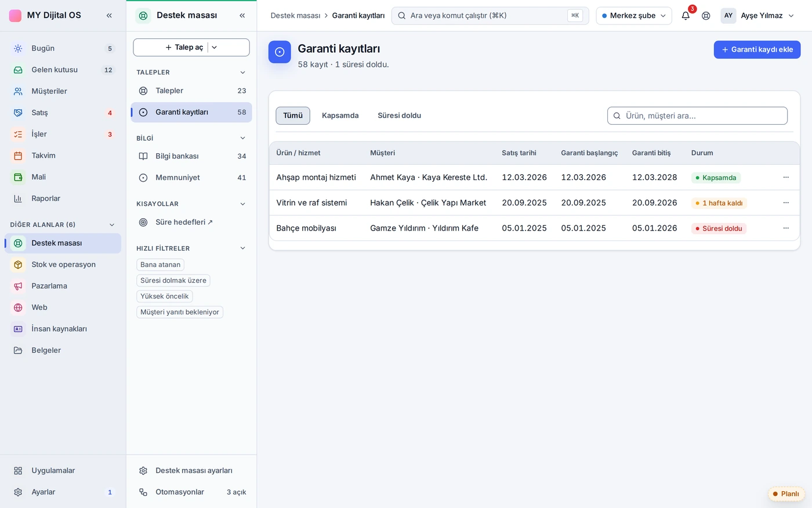
Task: Open Gelen kutusu inbox
Action: [x=63, y=70]
